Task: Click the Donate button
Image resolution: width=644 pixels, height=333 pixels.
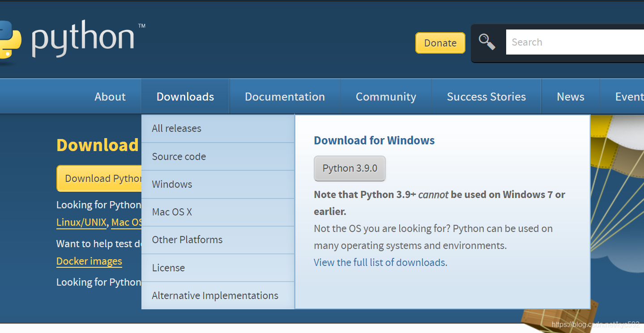Action: coord(440,43)
